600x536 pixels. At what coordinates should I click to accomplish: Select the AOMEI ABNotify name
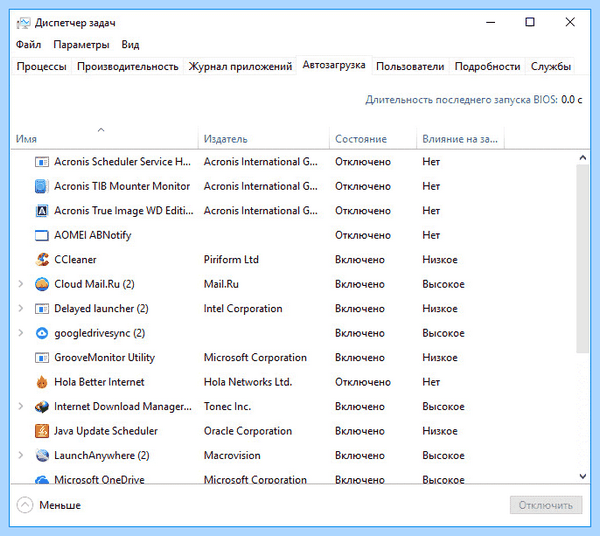(x=93, y=235)
